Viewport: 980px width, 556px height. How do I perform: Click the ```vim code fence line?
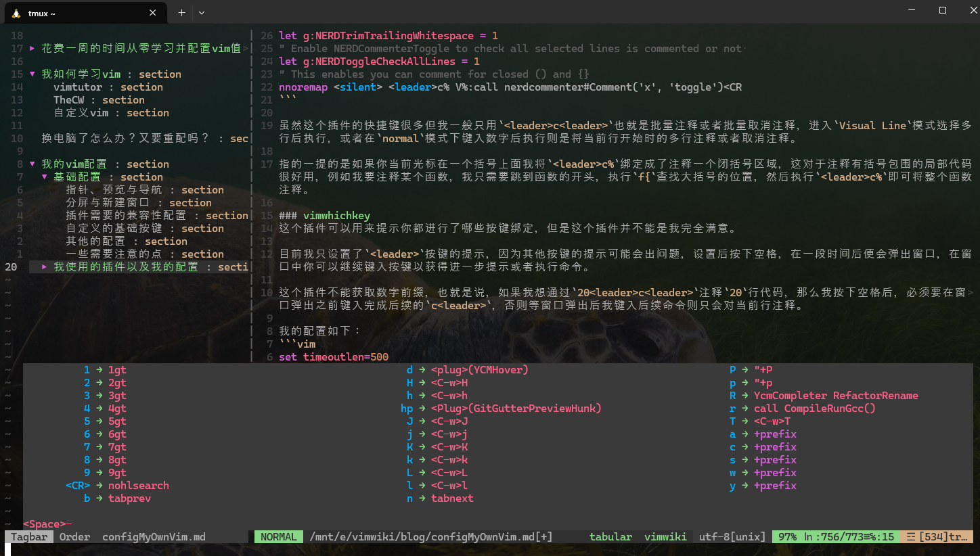(297, 344)
